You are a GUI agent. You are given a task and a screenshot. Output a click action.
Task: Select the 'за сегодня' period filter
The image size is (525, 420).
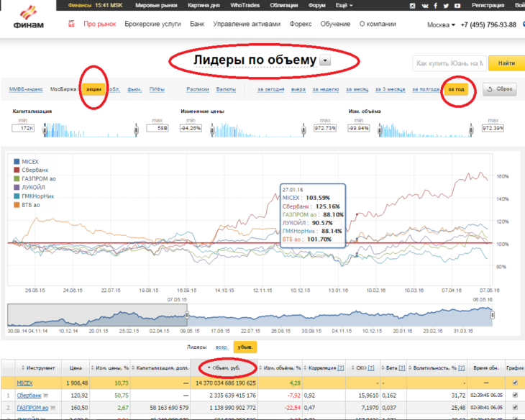click(270, 89)
